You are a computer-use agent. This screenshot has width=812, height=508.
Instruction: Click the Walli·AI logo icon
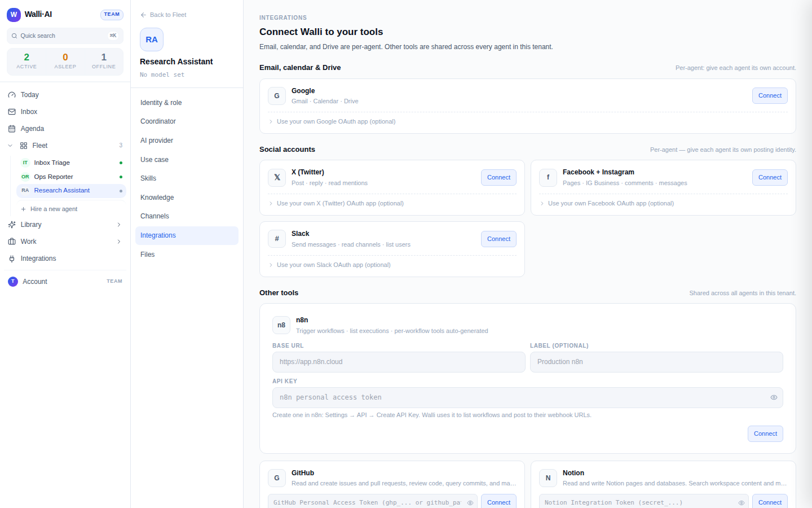(14, 14)
